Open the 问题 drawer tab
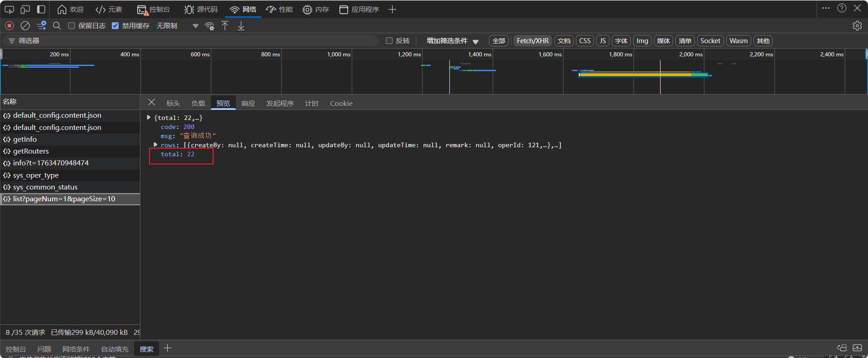 coord(44,349)
